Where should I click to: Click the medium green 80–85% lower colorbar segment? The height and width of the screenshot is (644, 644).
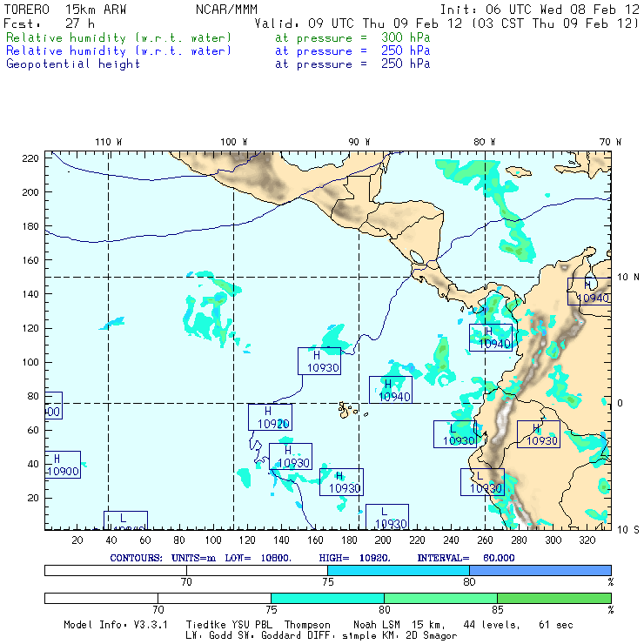[x=440, y=599]
